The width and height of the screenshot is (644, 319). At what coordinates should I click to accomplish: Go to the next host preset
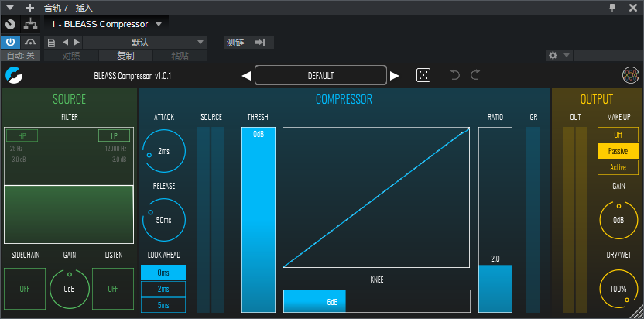click(77, 43)
